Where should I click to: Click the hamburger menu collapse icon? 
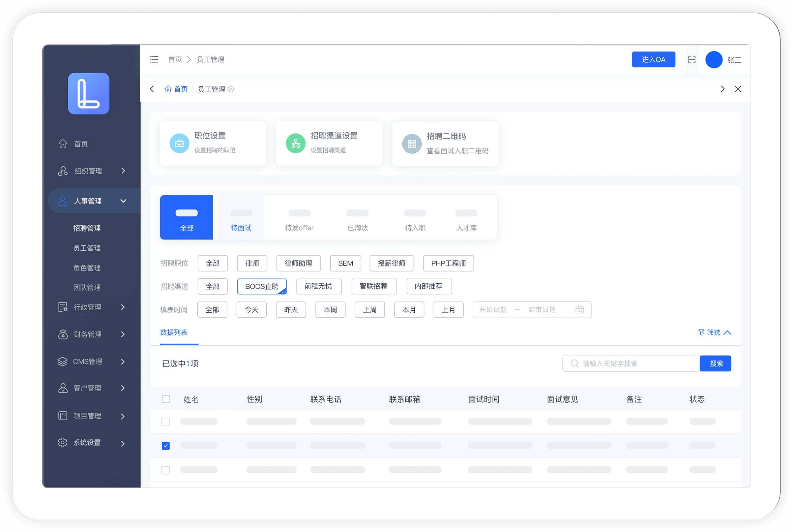tap(154, 60)
